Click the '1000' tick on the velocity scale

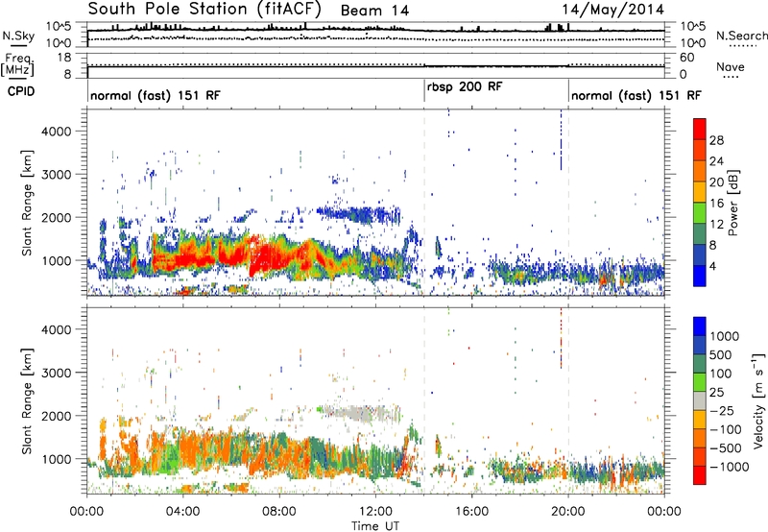pos(724,336)
